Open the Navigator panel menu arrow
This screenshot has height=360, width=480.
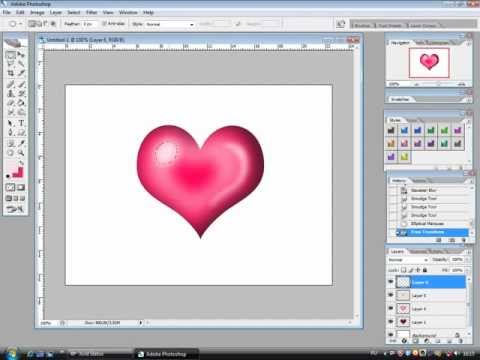point(469,43)
